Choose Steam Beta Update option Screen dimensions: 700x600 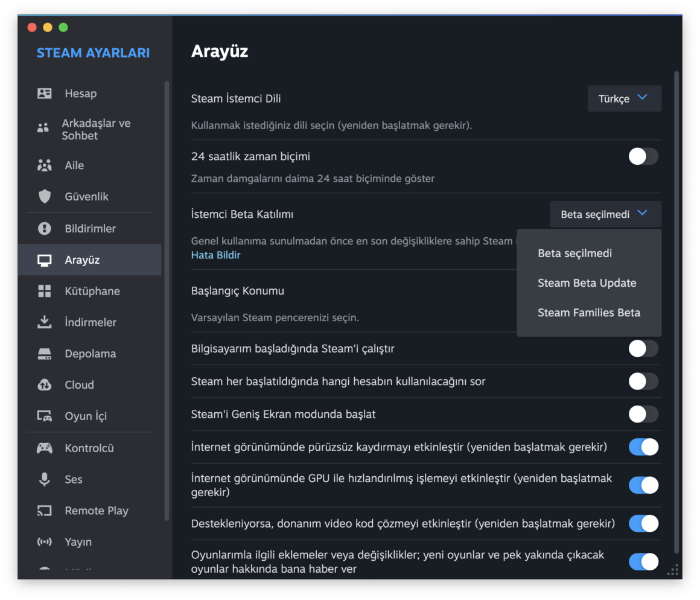click(x=589, y=283)
